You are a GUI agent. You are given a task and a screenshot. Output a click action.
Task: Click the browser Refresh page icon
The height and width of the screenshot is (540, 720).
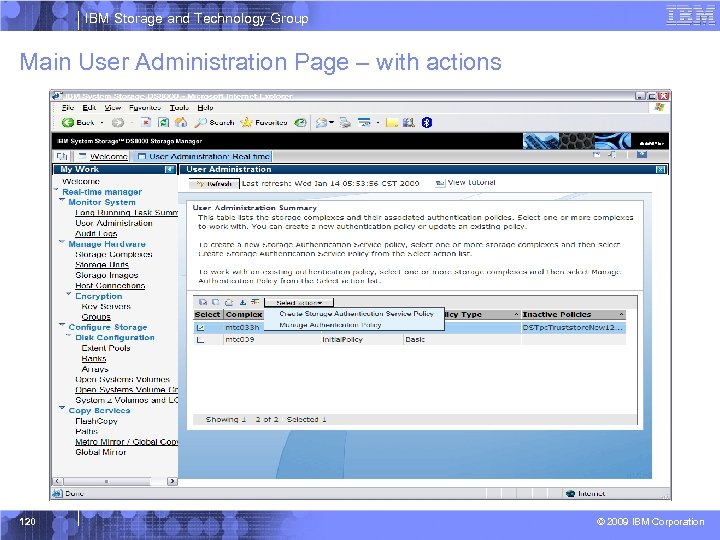click(163, 122)
